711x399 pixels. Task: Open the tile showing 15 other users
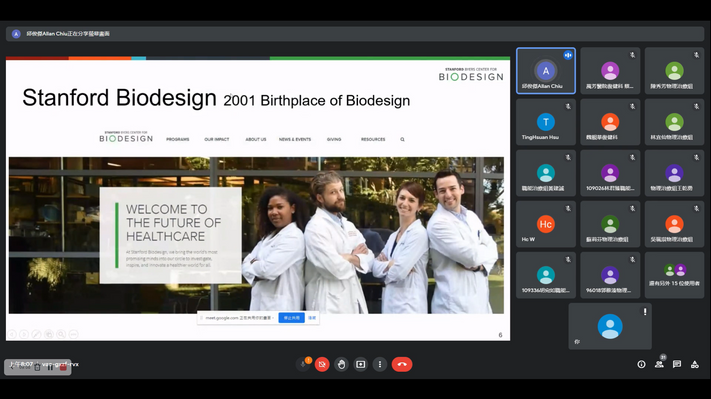point(674,275)
